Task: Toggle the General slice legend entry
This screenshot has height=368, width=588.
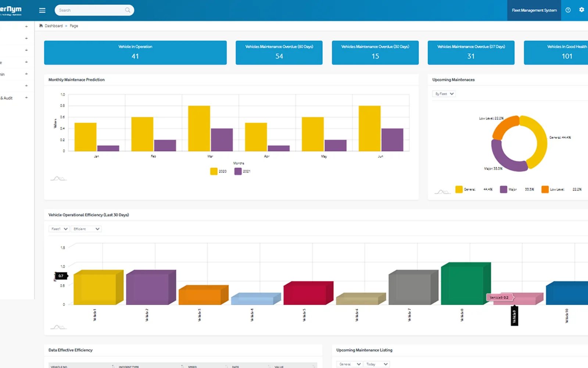Action: click(x=474, y=189)
